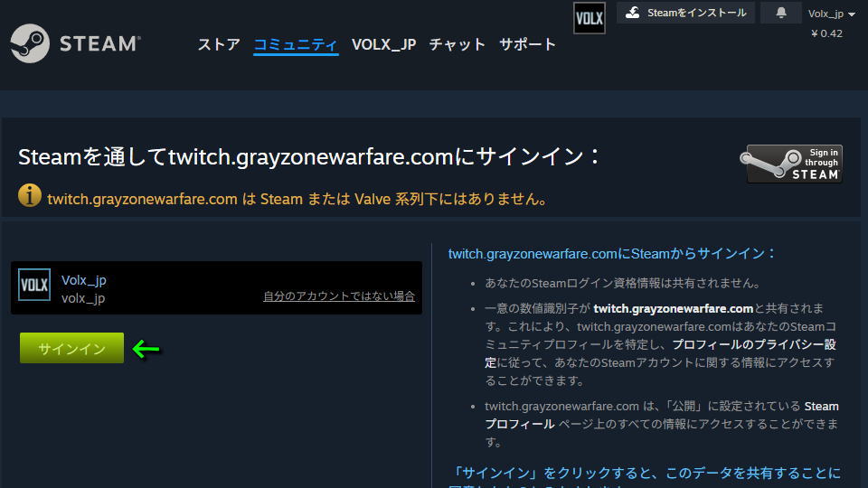The height and width of the screenshot is (488, 868).
Task: Click the heading twitch.grayzonewarfare.comにSteamからサインイン：
Action: coord(612,254)
